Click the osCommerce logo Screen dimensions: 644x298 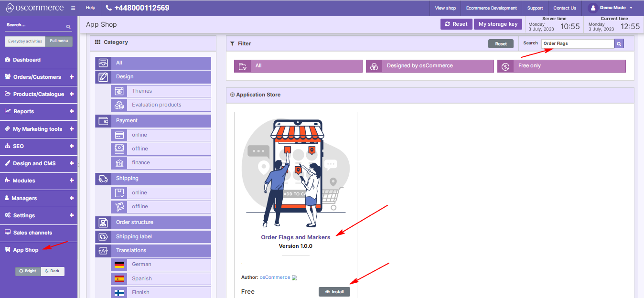(x=34, y=8)
